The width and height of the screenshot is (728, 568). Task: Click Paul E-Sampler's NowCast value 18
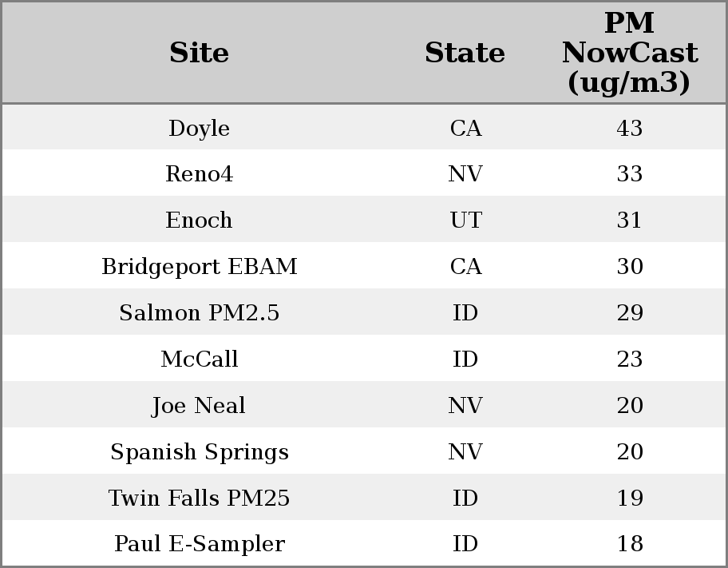pos(629,544)
